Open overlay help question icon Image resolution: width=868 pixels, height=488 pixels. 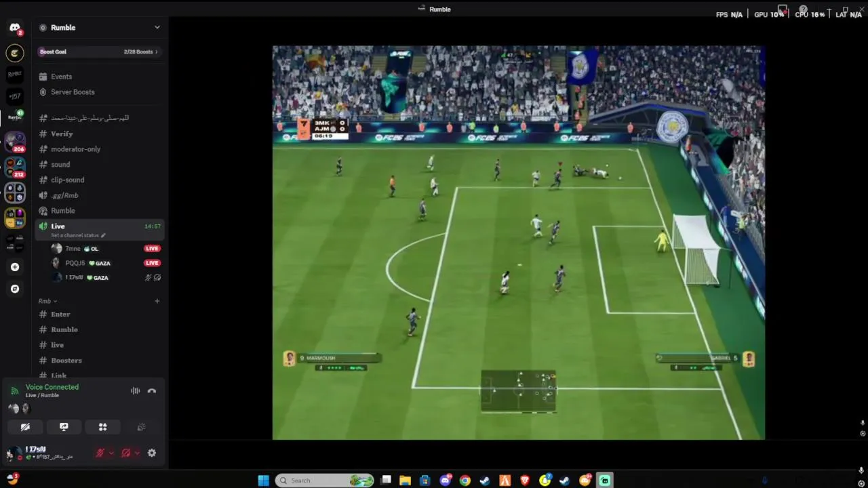tap(803, 10)
